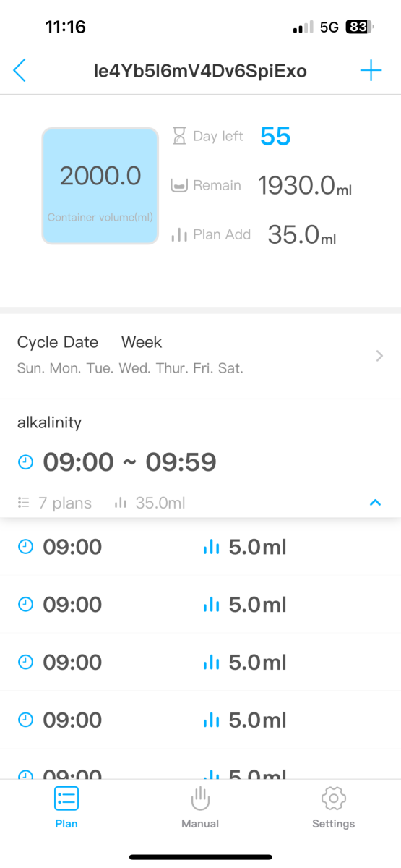Tap the device title Ie4Yb5I6mV4Dv6SpiExo
The height and width of the screenshot is (868, 401).
200,71
